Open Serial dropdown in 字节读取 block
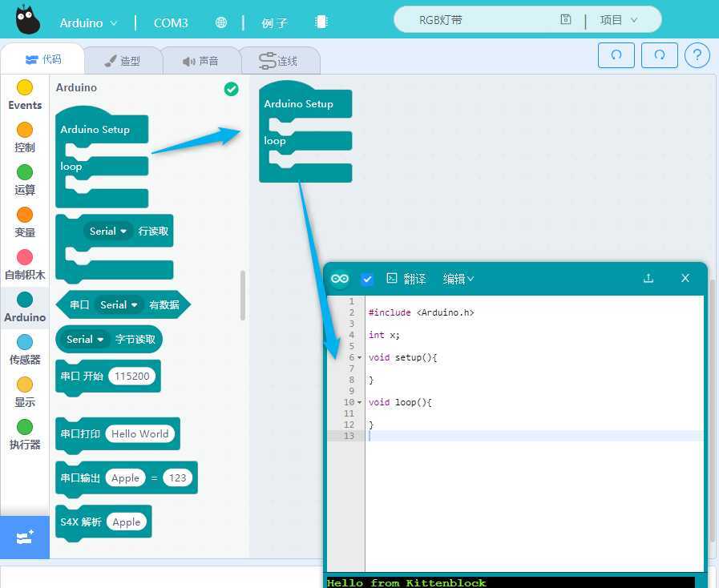Image resolution: width=719 pixels, height=588 pixels. pos(85,340)
